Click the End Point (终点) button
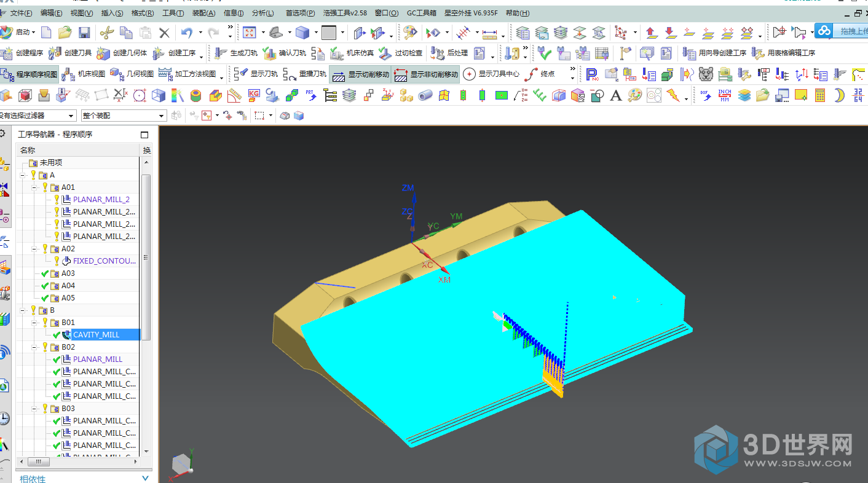868x483 pixels. [x=540, y=74]
